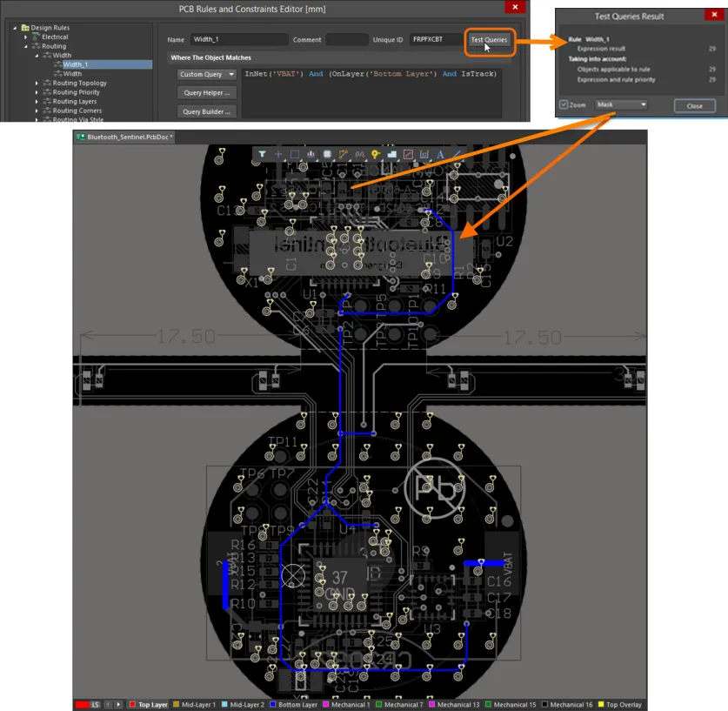Expand the Routing Corners node
This screenshot has width=728, height=711.
point(37,111)
